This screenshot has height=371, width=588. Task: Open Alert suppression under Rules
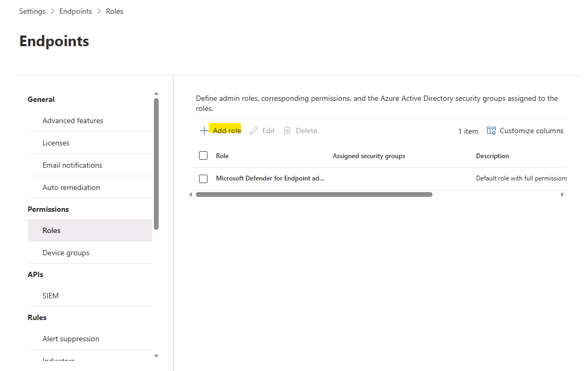coord(71,339)
